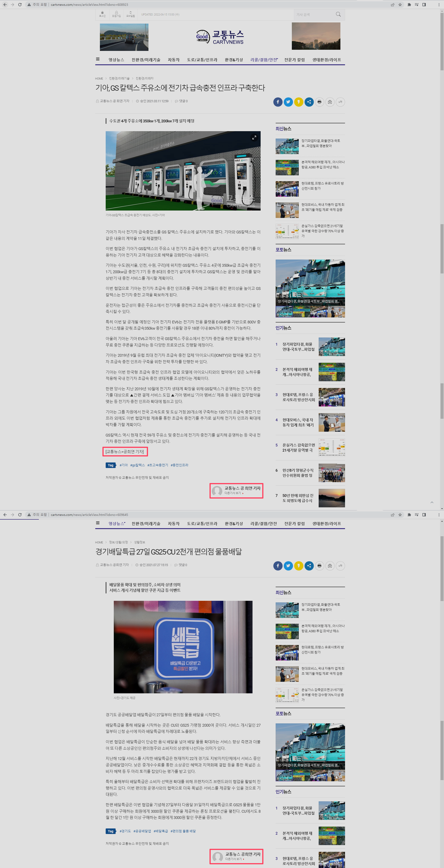Screen dimensions: 444x868
Task: Share the 경기배달특급 article on Facebook
Action: 278,565
